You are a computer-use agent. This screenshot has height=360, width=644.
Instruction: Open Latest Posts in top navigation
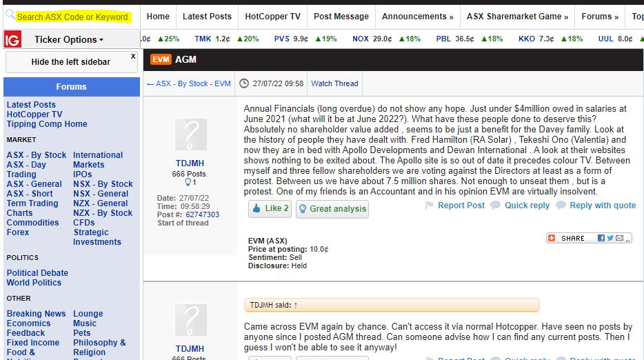[x=207, y=17]
